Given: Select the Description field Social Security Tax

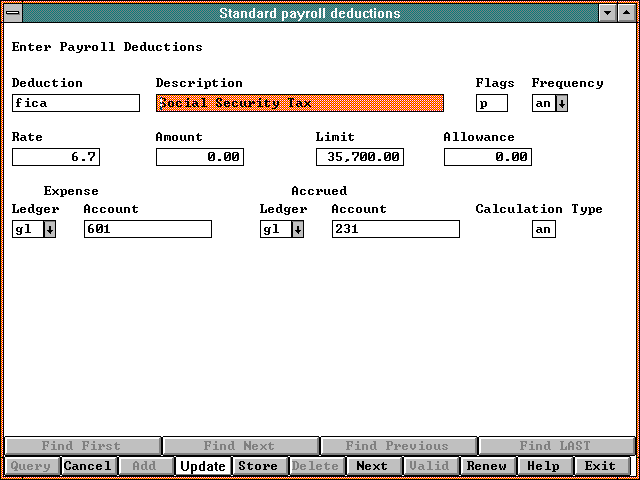Looking at the screenshot, I should point(299,103).
